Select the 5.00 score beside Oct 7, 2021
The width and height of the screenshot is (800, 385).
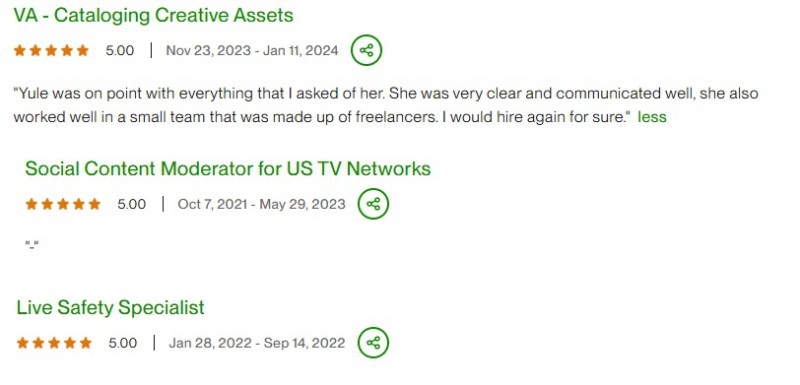pos(132,204)
